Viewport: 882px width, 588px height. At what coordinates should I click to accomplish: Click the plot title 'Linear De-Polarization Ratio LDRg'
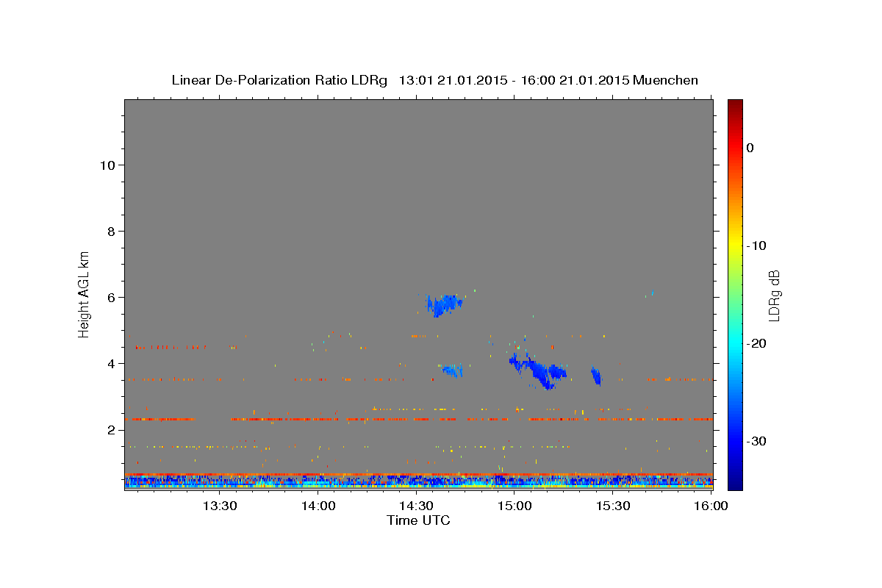(x=279, y=80)
